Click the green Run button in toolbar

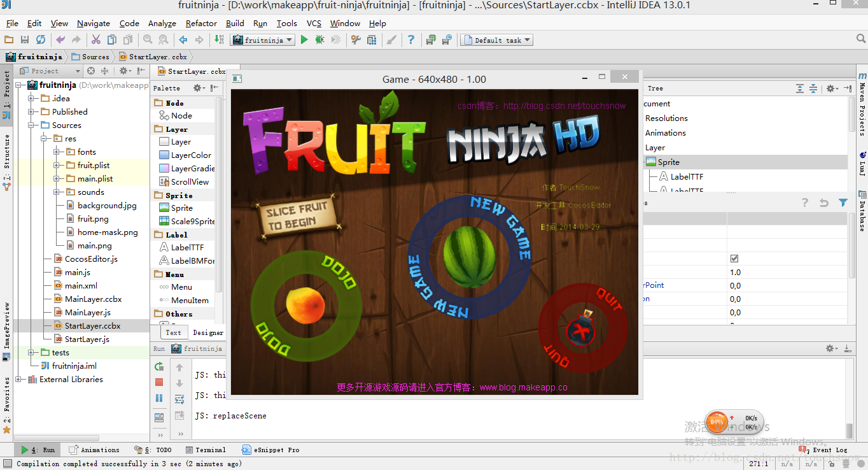(304, 40)
